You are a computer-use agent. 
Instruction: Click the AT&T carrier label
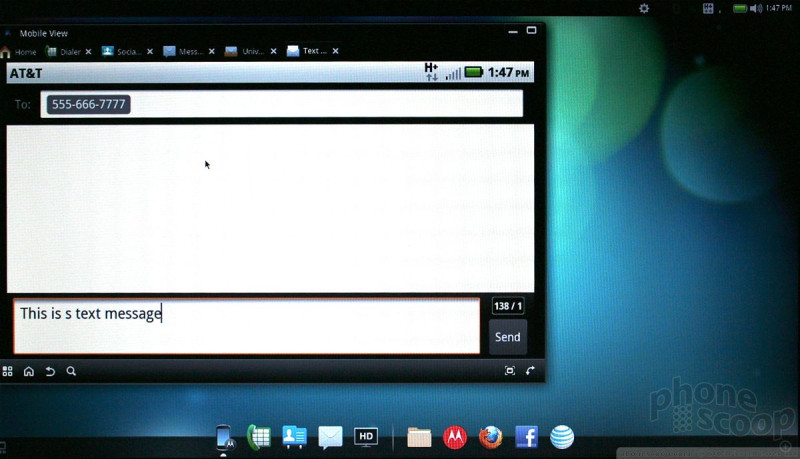tap(26, 73)
